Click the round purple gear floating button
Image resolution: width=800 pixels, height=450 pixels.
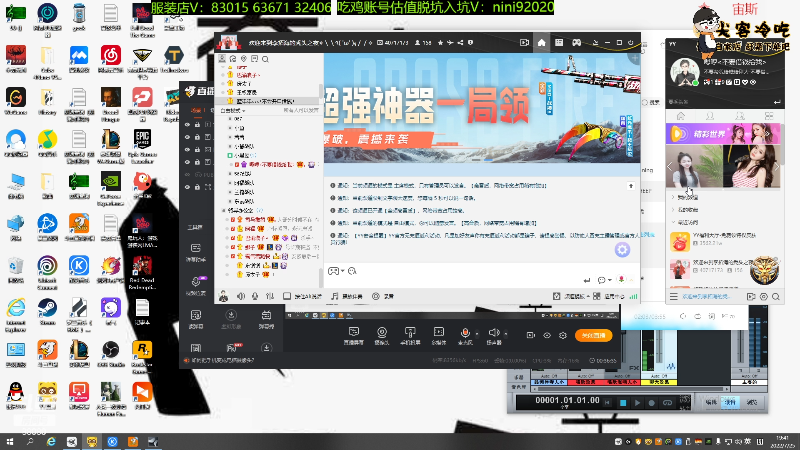point(622,249)
